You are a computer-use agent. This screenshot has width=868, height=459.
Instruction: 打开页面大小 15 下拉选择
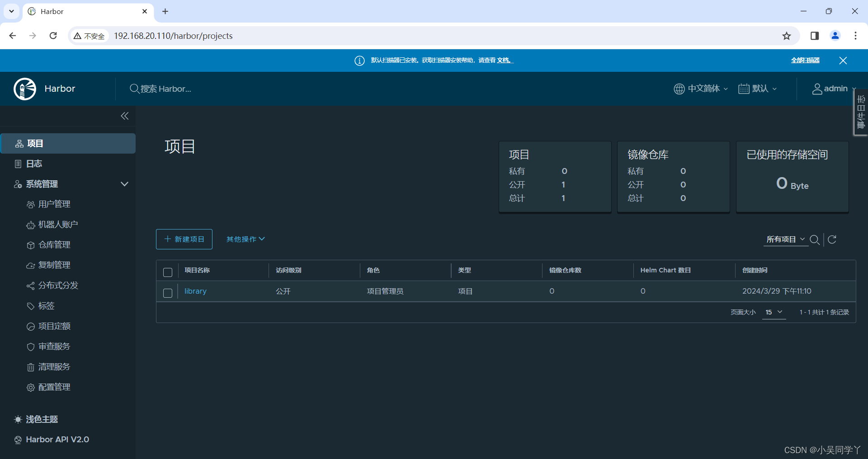point(774,312)
